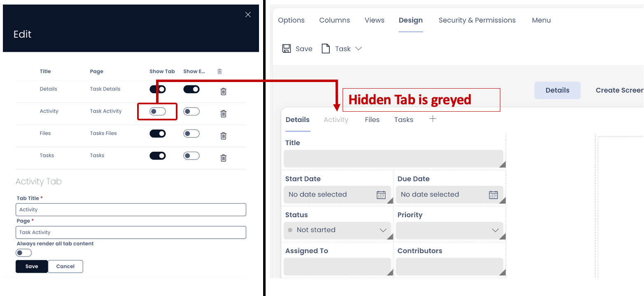Viewport: 644px width, 296px height.
Task: Go to the Views tab
Action: pos(374,20)
